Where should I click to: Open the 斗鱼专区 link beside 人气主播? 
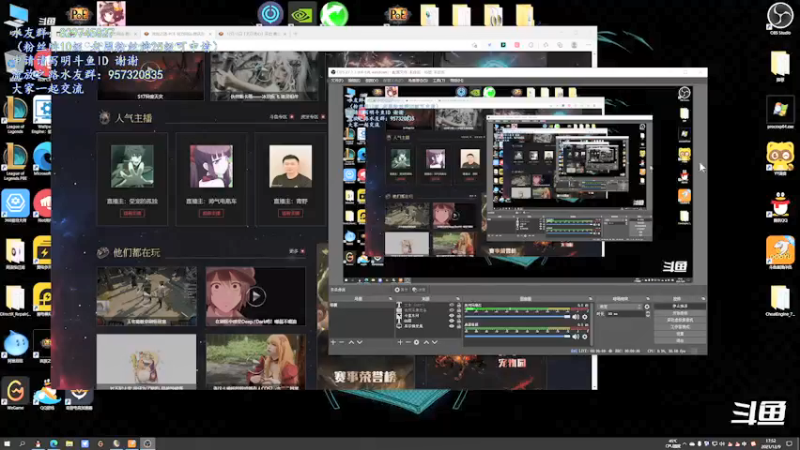(x=281, y=117)
